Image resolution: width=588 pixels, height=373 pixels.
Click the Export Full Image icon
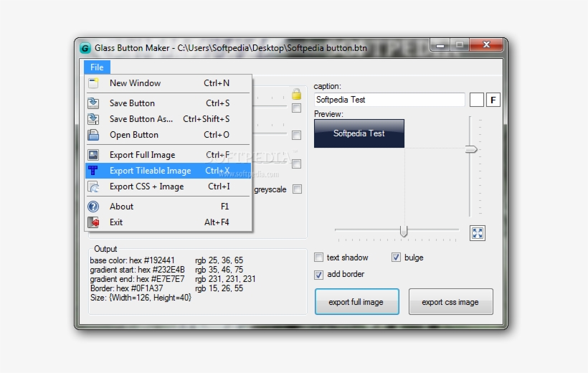tap(93, 155)
